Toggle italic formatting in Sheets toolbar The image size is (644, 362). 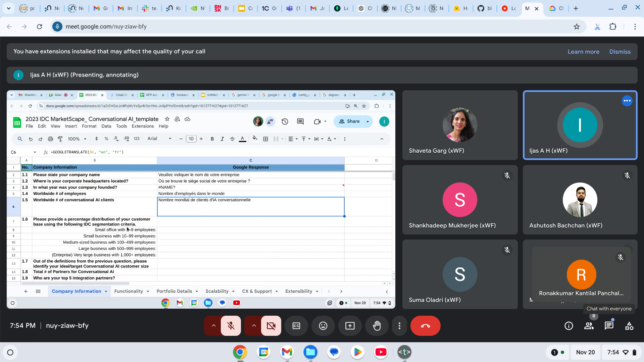point(222,139)
